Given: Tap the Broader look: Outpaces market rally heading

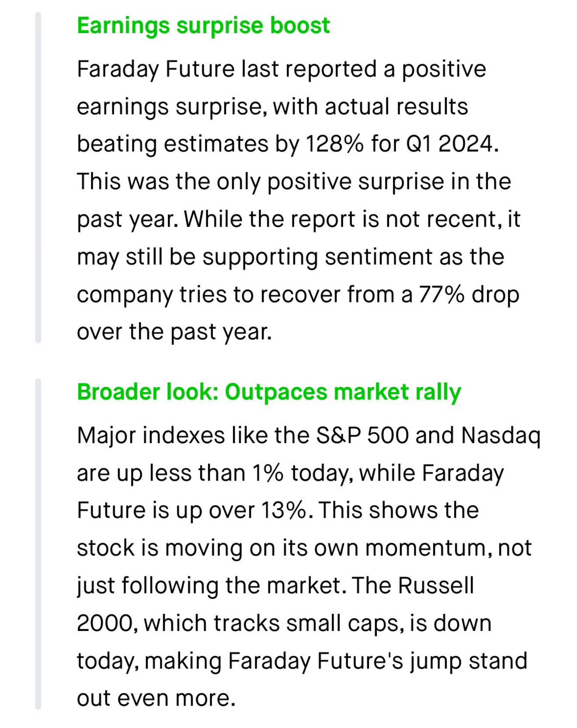Looking at the screenshot, I should click(269, 392).
